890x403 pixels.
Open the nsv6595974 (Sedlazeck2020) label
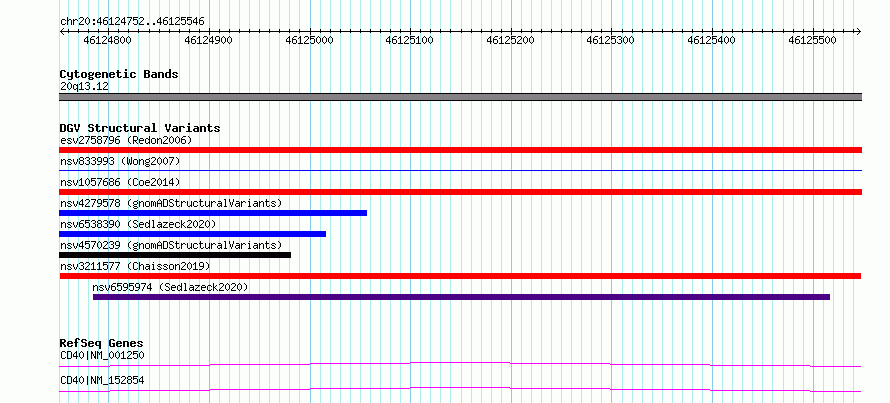(x=170, y=287)
